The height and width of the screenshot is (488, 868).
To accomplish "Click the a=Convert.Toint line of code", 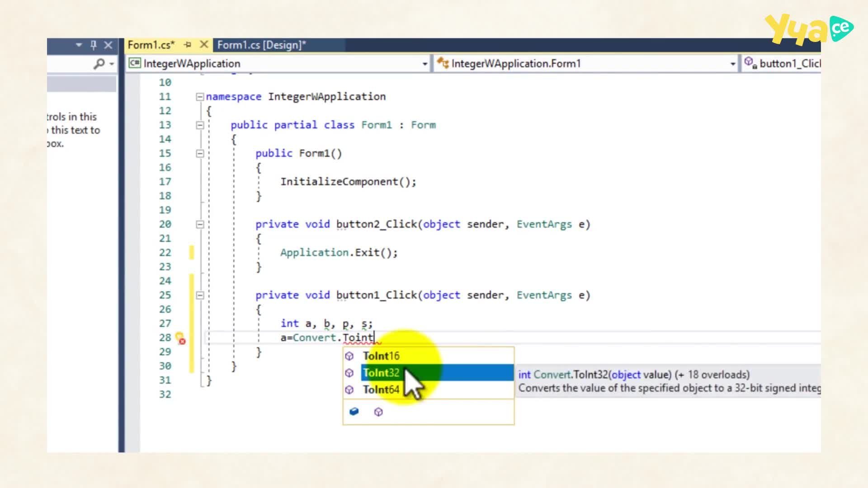I will point(327,338).
